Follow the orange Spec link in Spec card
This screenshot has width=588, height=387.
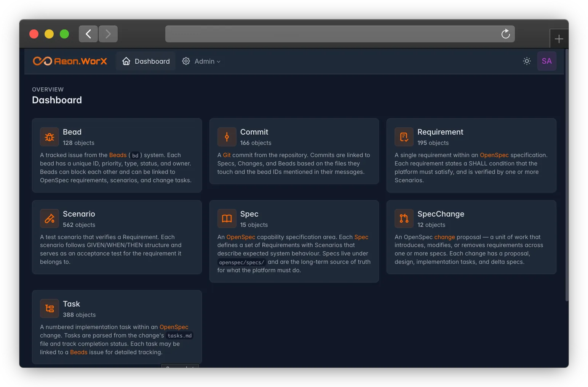361,237
